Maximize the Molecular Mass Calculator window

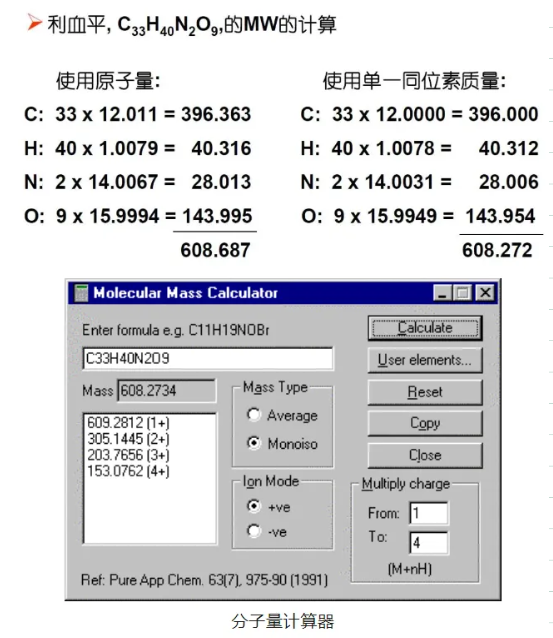click(463, 293)
